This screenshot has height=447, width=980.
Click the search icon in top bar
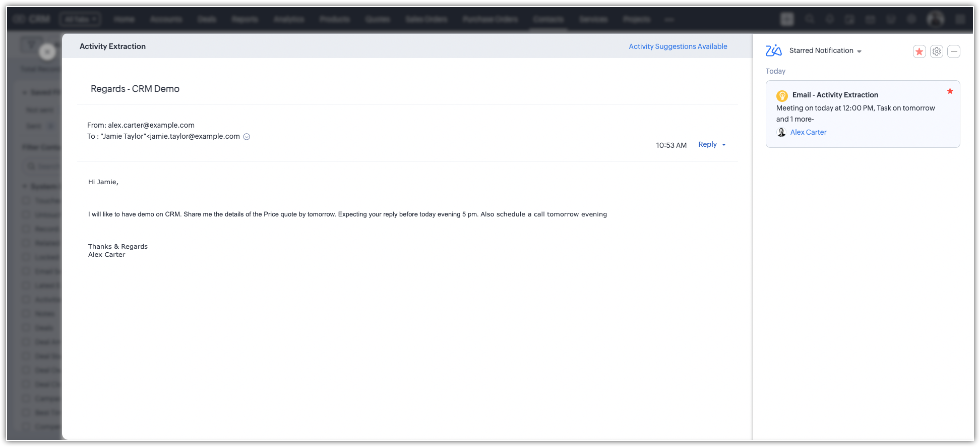point(809,19)
